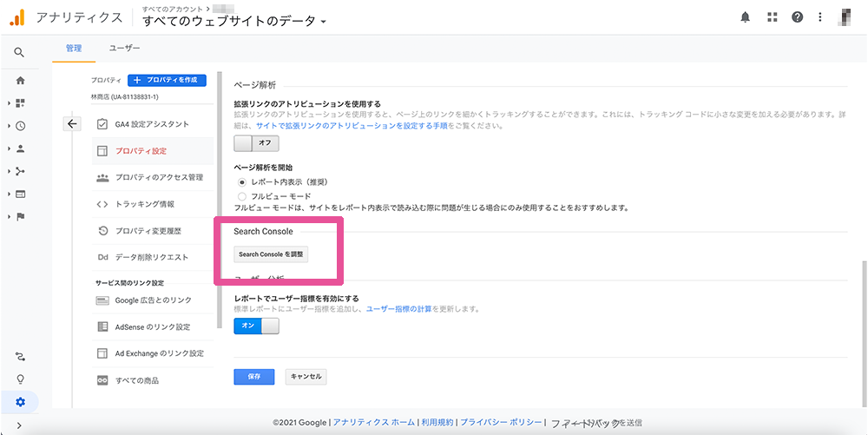Expand Conversions section arrow in sidebar
Image resolution: width=868 pixels, height=435 pixels.
click(x=10, y=217)
